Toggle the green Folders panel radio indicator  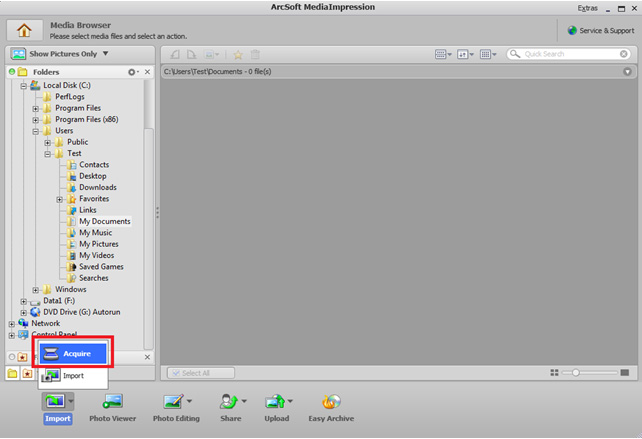click(x=12, y=72)
